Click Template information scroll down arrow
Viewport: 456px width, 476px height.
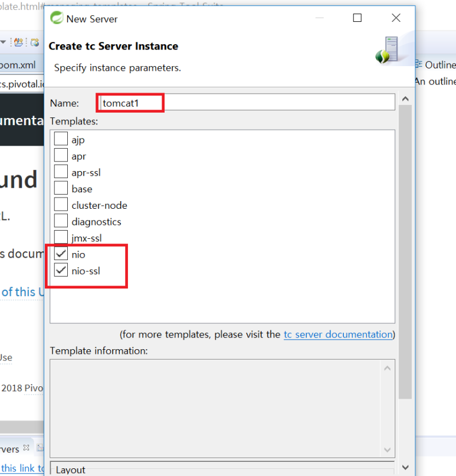pos(387,450)
